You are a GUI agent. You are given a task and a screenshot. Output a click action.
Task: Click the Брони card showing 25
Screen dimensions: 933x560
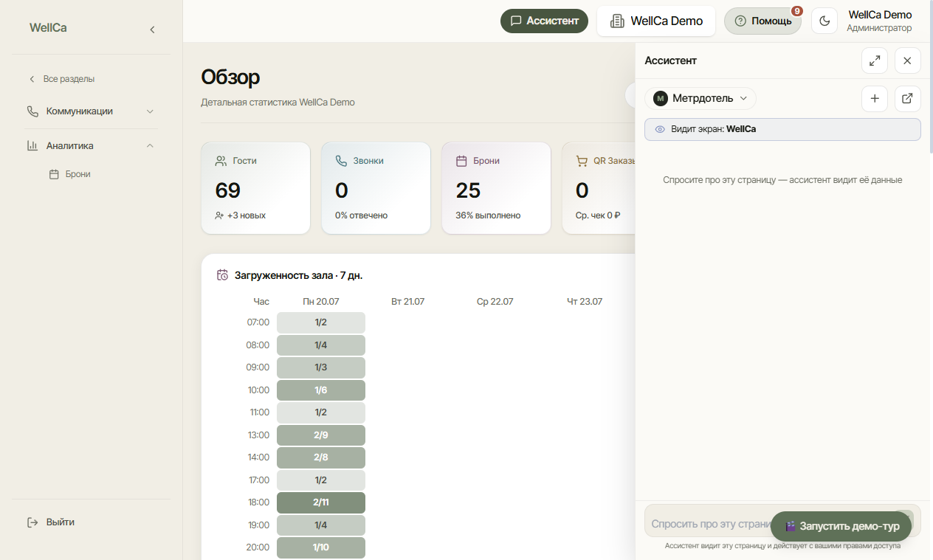tap(496, 188)
